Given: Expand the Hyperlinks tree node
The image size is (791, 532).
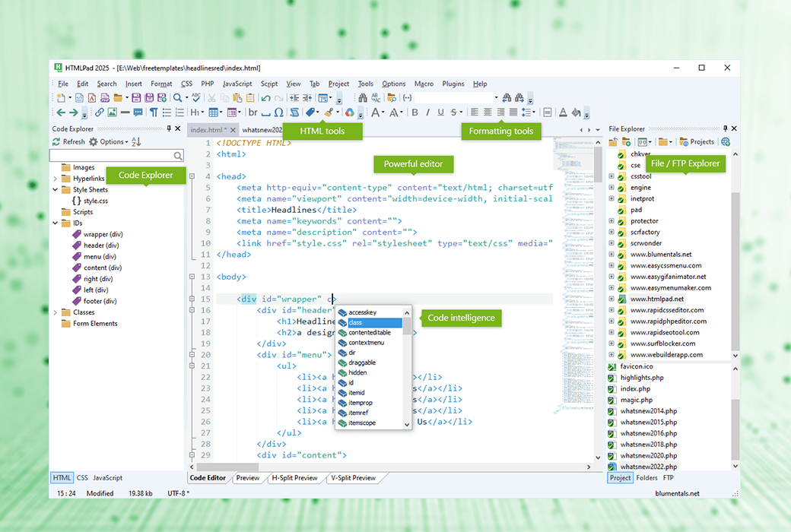Looking at the screenshot, I should [x=55, y=179].
